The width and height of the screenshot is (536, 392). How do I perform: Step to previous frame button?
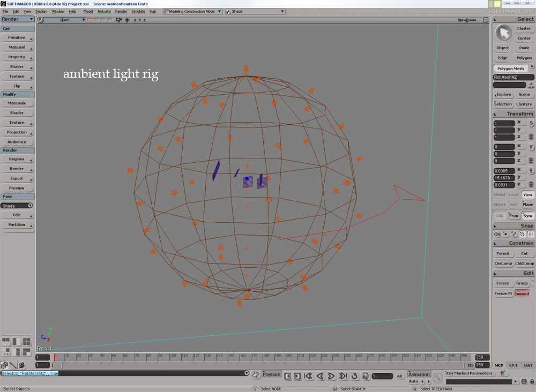288,376
